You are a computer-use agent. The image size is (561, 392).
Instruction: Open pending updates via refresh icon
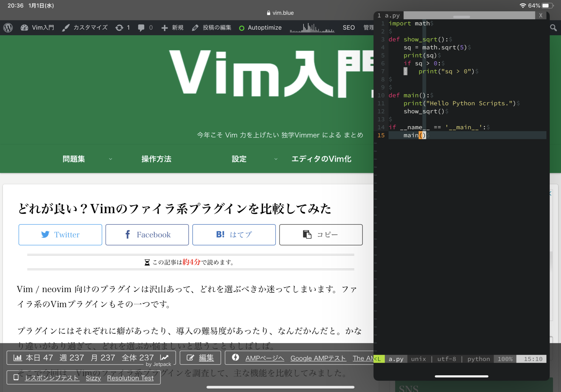[x=120, y=27]
